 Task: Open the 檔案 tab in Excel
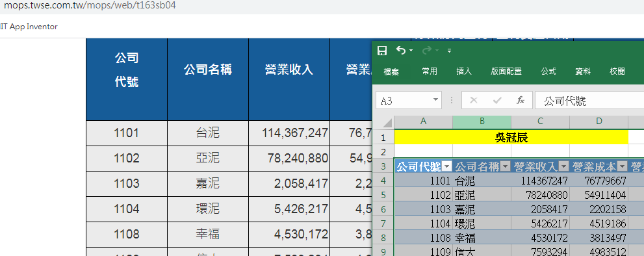[x=391, y=71]
